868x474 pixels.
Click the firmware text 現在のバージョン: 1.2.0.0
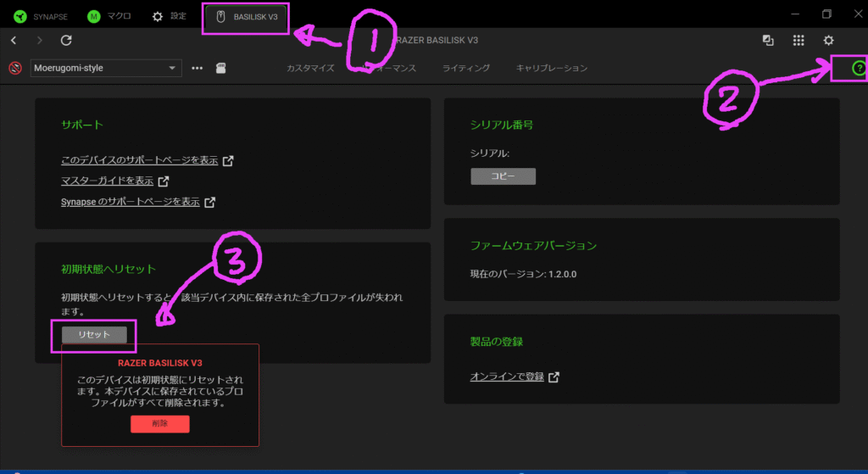click(x=523, y=274)
